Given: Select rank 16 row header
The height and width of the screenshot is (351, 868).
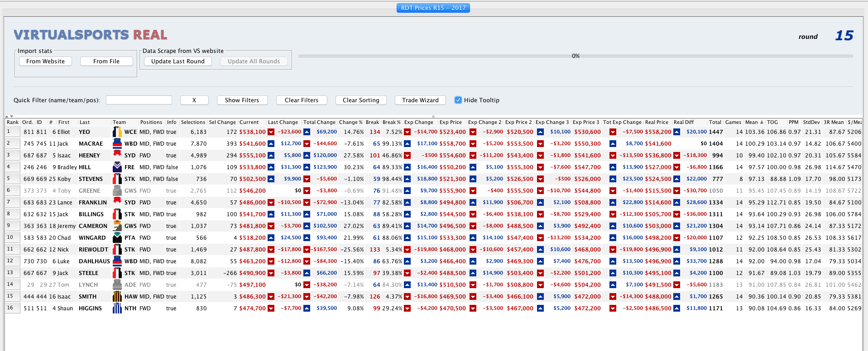Looking at the screenshot, I should [13, 308].
